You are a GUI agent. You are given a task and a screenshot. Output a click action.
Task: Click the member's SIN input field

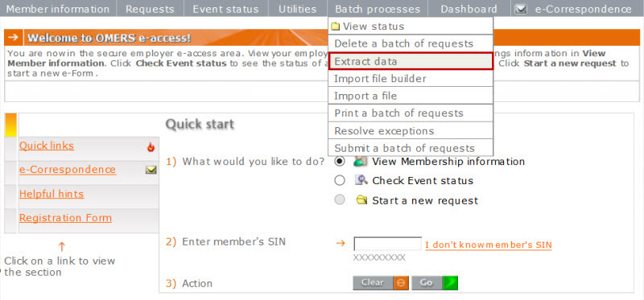tap(387, 245)
